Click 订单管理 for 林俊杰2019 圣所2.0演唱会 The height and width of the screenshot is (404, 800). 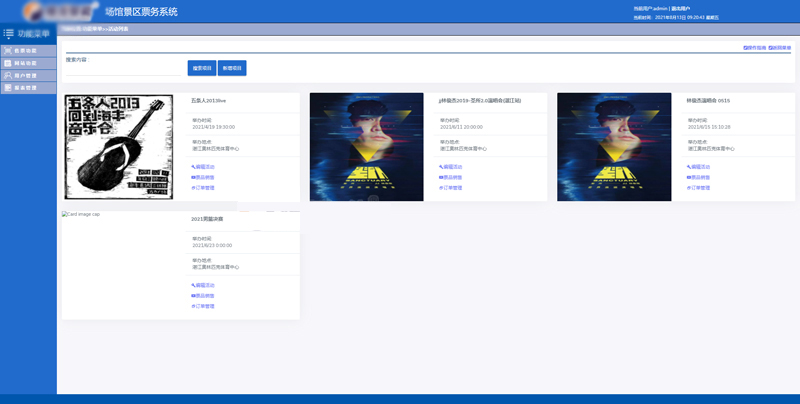point(451,188)
